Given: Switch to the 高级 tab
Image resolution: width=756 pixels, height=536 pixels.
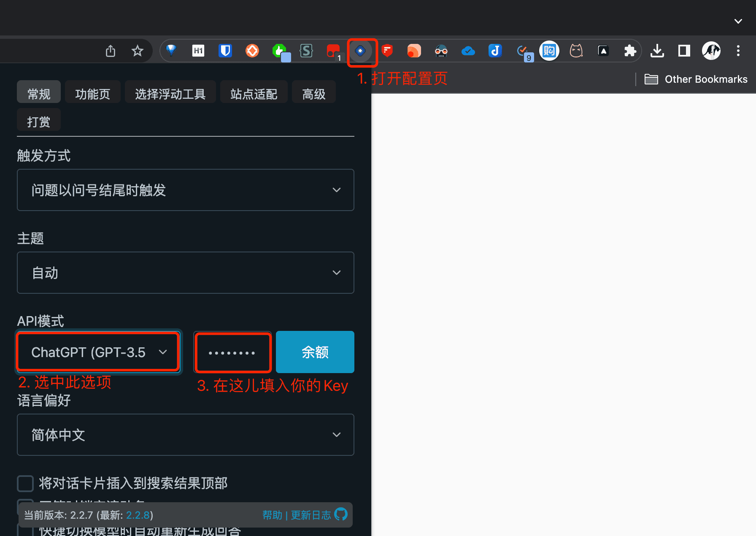Looking at the screenshot, I should coord(313,94).
